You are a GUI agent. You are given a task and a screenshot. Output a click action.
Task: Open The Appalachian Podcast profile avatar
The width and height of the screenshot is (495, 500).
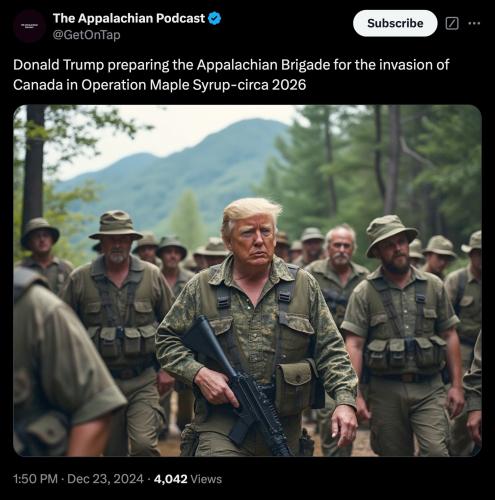(x=29, y=26)
